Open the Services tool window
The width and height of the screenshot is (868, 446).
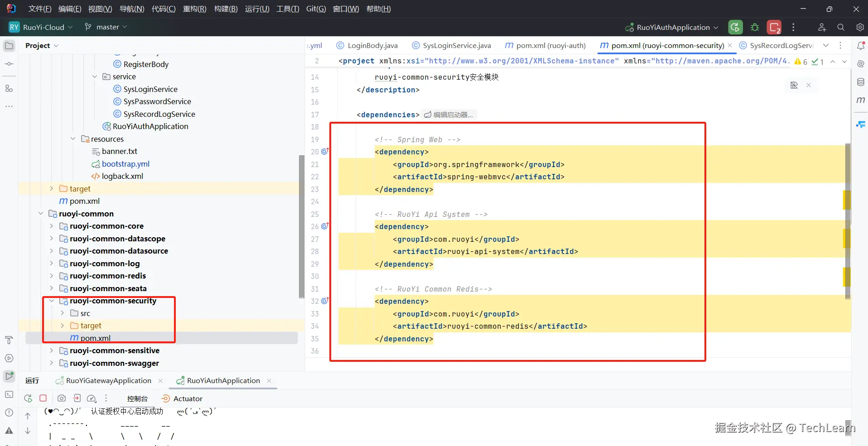click(9, 358)
